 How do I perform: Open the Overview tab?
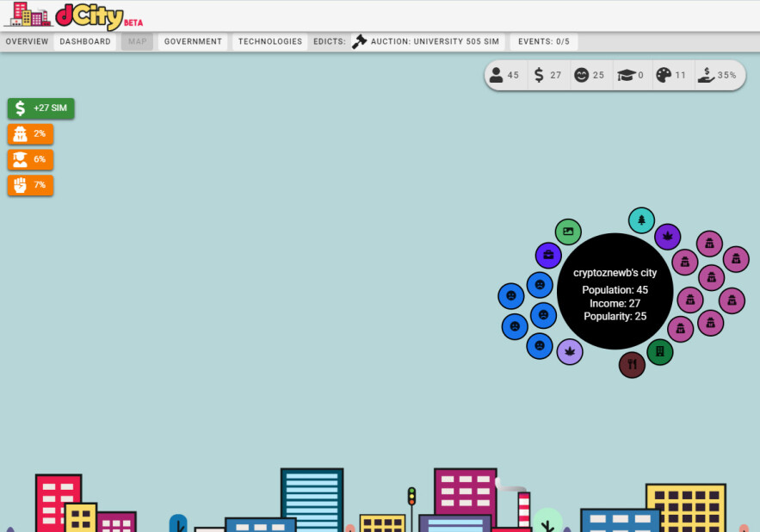[28, 41]
